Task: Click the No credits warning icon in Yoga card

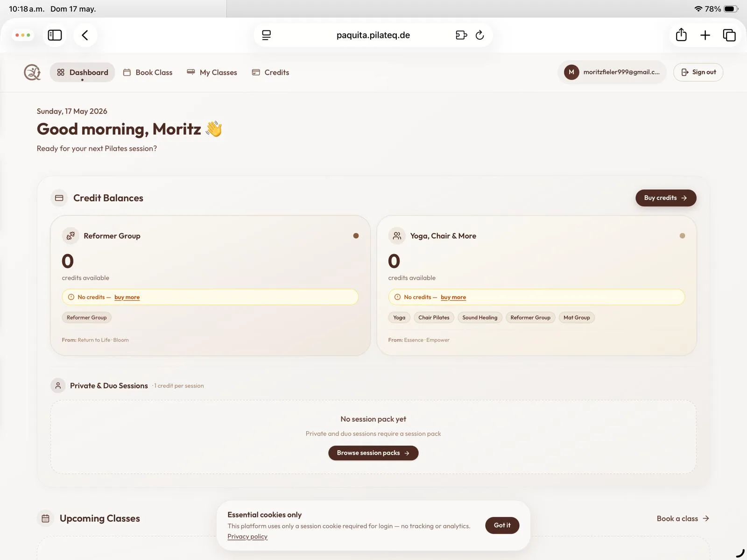Action: [x=397, y=297]
